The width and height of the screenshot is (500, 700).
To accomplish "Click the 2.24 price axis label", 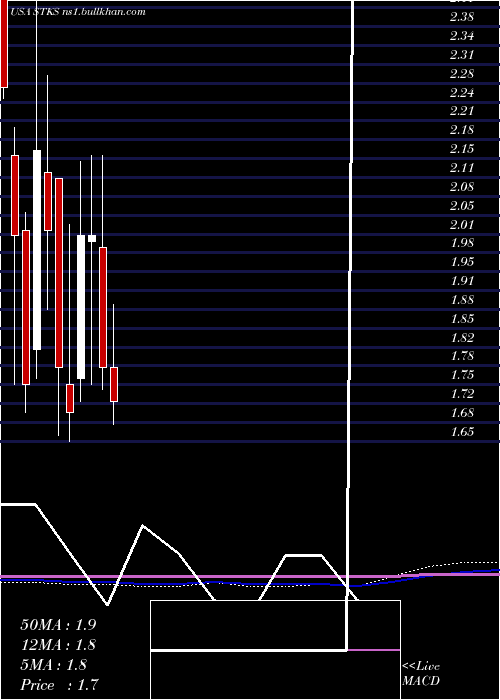I will 462,93.
